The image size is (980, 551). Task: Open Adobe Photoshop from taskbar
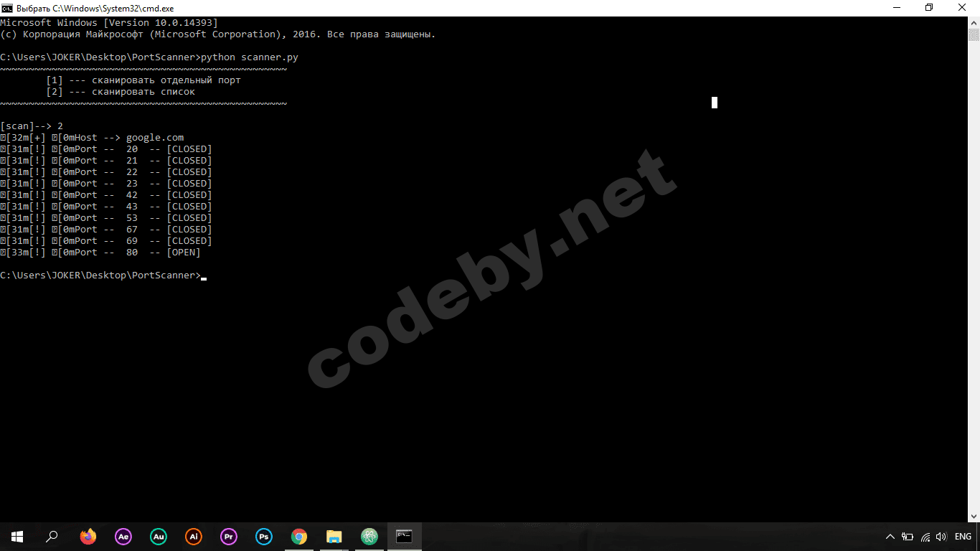pyautogui.click(x=264, y=537)
